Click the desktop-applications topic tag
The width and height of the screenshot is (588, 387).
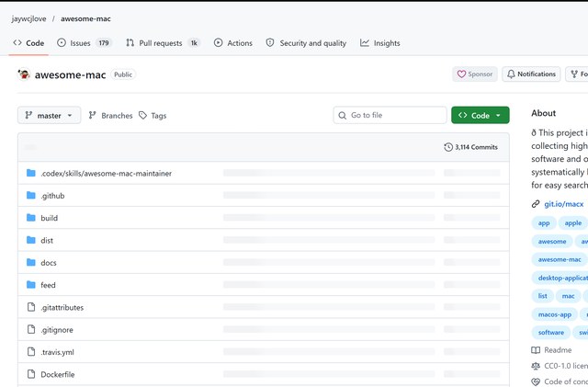[560, 278]
